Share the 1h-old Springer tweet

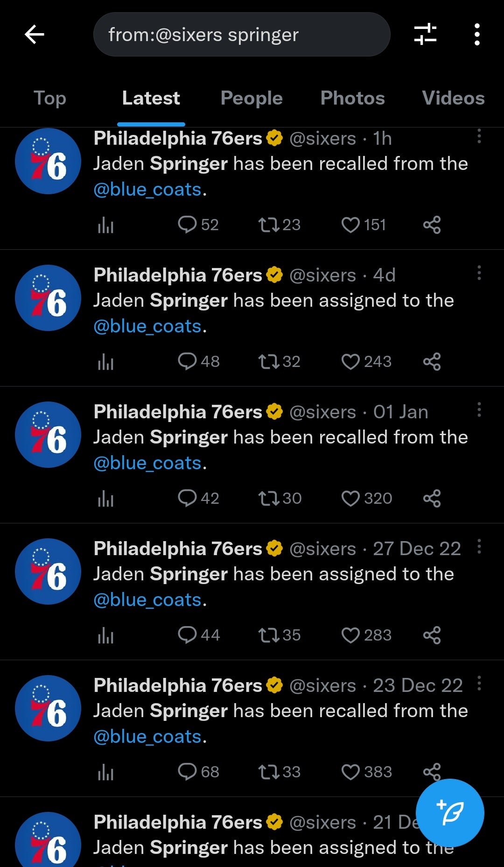(x=432, y=225)
